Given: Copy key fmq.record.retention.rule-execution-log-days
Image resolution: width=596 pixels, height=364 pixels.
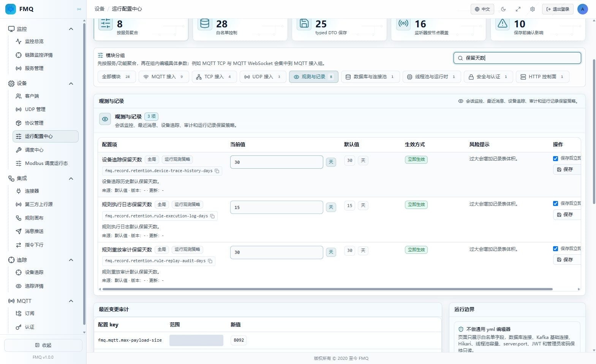Looking at the screenshot, I should tap(212, 216).
